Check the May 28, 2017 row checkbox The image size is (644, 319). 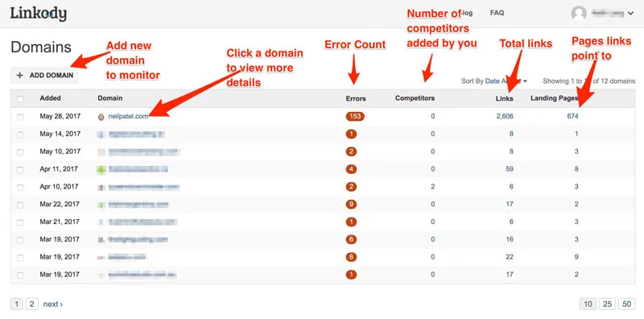[x=20, y=117]
